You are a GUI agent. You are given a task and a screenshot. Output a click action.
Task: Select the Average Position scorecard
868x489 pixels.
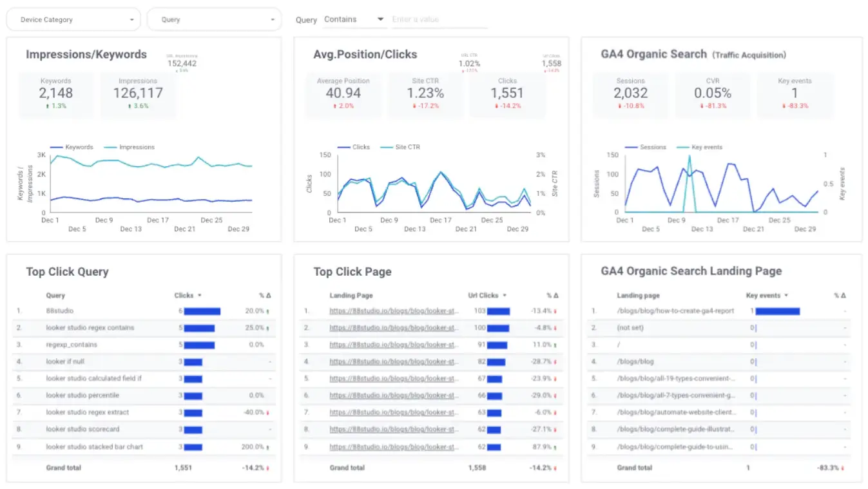tap(343, 94)
